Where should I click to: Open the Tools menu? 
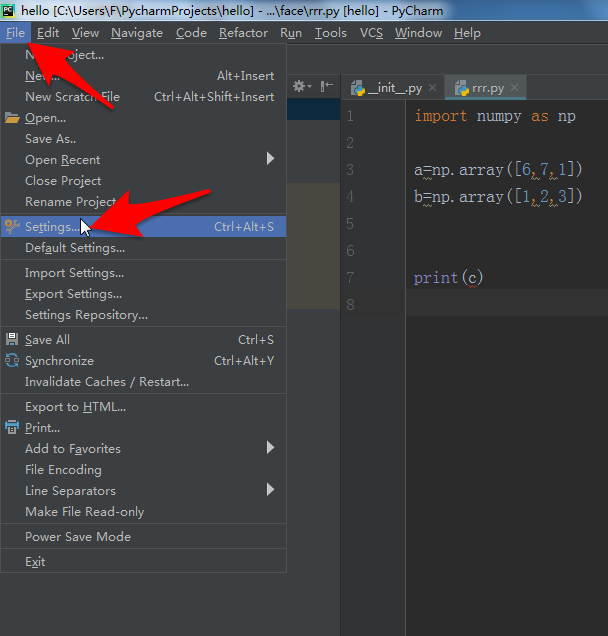pos(331,33)
